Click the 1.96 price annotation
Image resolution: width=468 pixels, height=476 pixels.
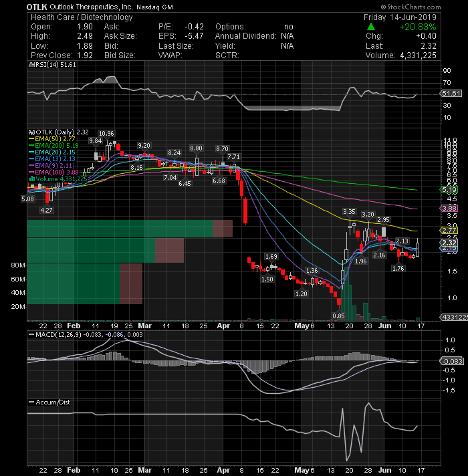(361, 261)
